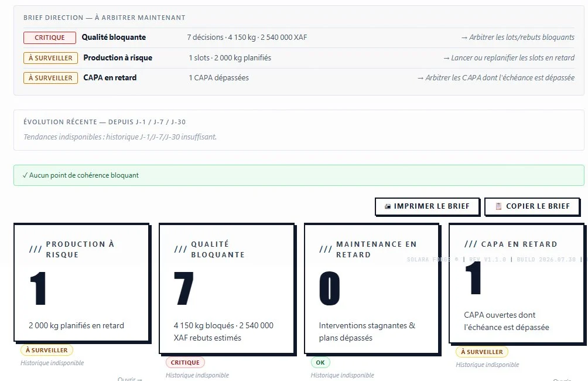The image size is (588, 381).
Task: Click the large number 0 in Maintenance en retard card
Action: pyautogui.click(x=330, y=288)
